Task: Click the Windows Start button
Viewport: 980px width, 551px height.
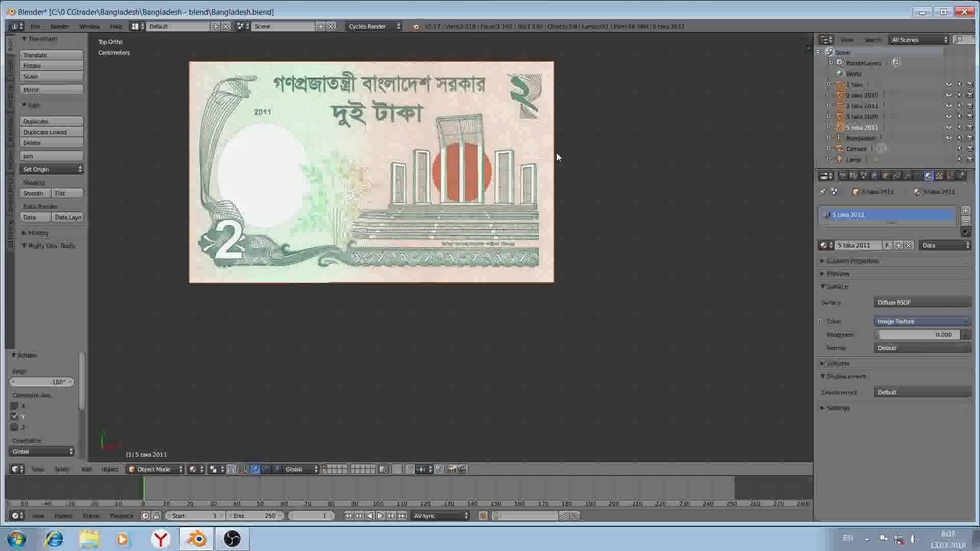Action: (16, 539)
